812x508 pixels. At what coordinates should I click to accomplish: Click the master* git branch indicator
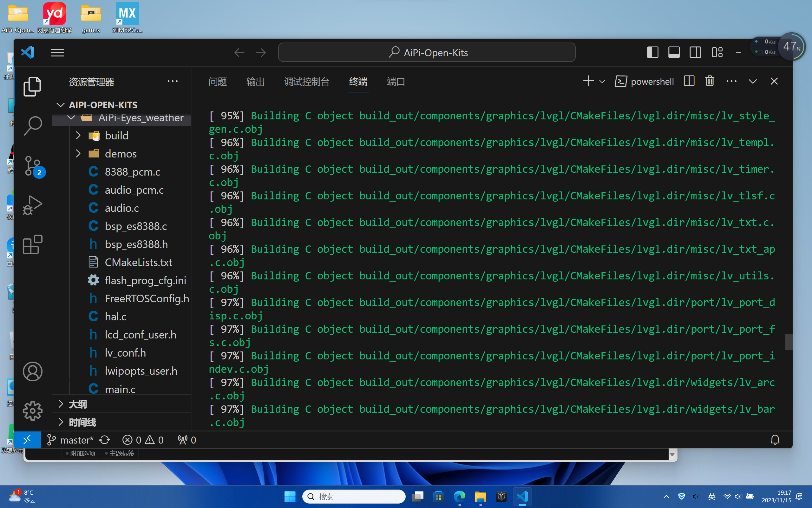coord(70,440)
